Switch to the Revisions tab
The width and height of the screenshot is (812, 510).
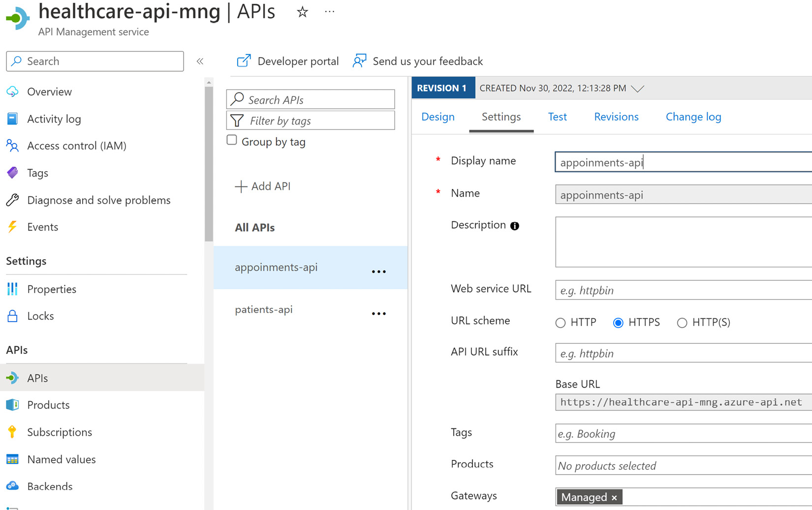[x=616, y=117]
